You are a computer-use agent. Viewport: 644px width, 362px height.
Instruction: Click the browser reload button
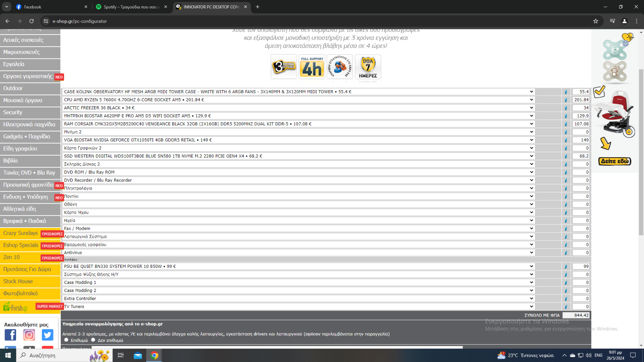click(31, 21)
